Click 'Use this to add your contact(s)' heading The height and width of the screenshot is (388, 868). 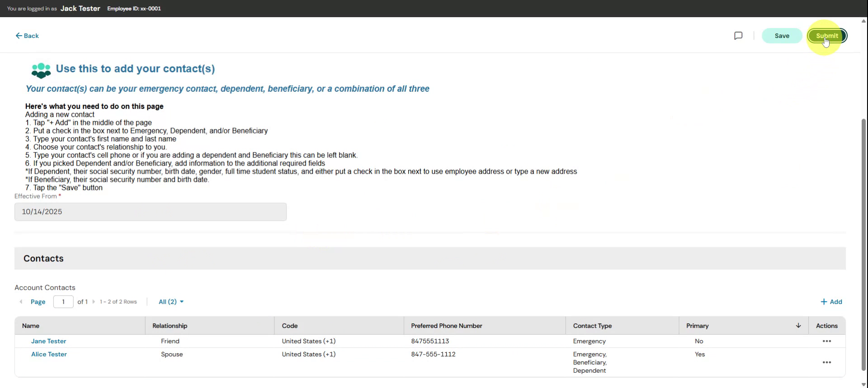click(x=135, y=69)
